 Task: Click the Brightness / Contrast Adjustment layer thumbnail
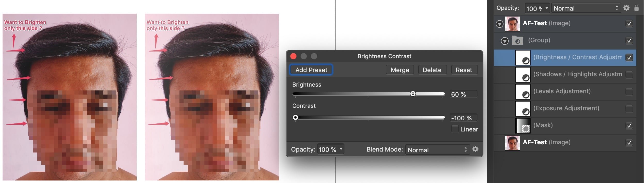coord(523,57)
